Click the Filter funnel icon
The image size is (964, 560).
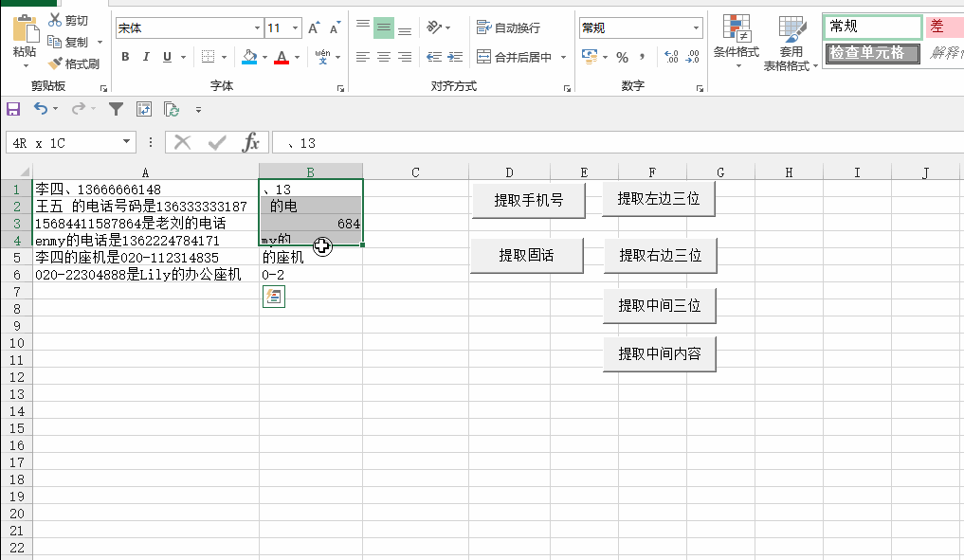click(x=116, y=109)
